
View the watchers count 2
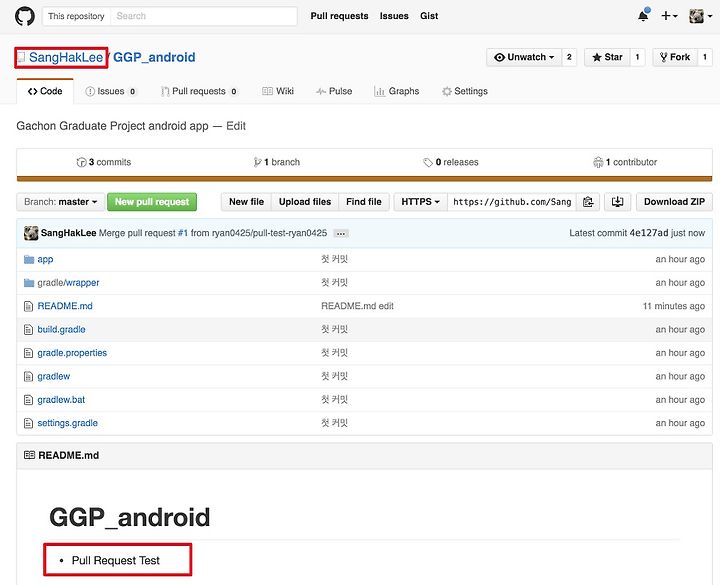[x=569, y=57]
